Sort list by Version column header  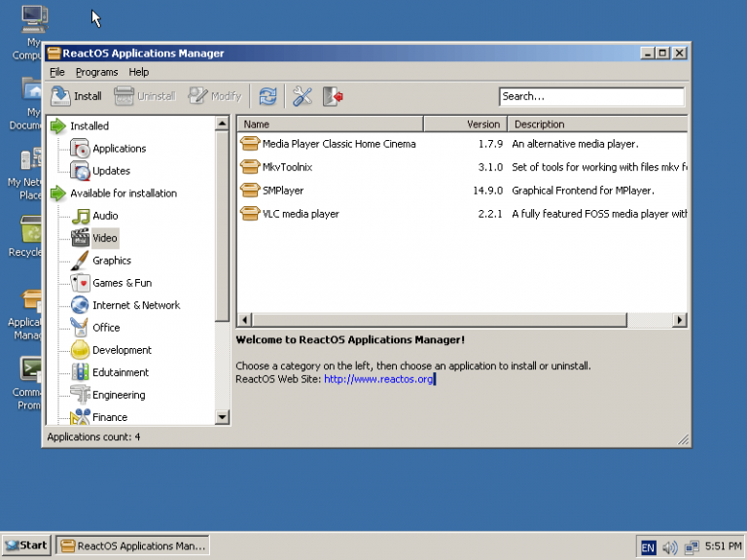coord(482,124)
